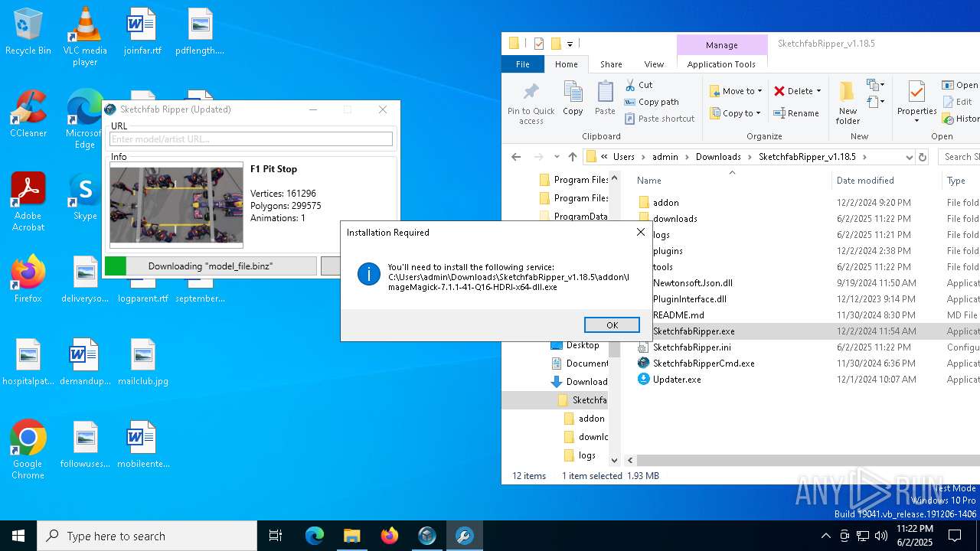Viewport: 980px width, 551px height.
Task: Click the URL field in Sketchfab Ripper
Action: tap(251, 139)
